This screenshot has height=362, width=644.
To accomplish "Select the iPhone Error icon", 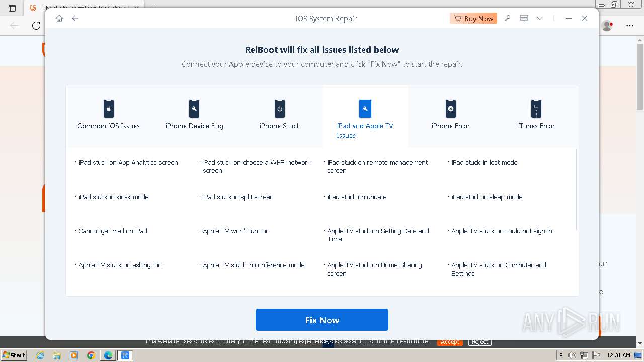I will tap(451, 108).
